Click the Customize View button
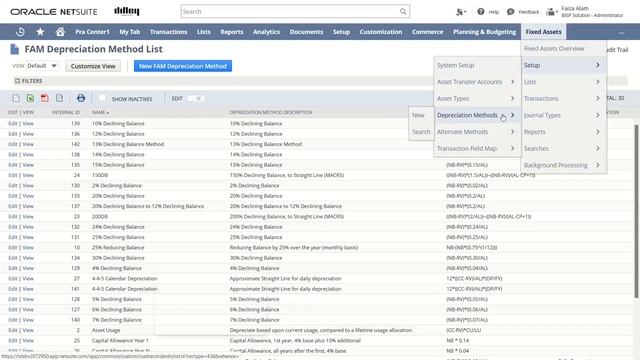 pos(93,66)
